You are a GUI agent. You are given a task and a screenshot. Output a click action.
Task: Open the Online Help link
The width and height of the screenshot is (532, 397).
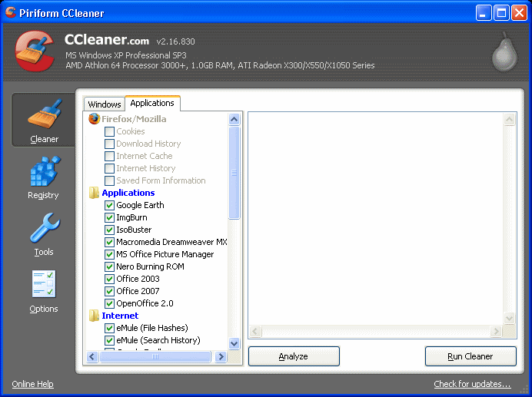click(32, 384)
